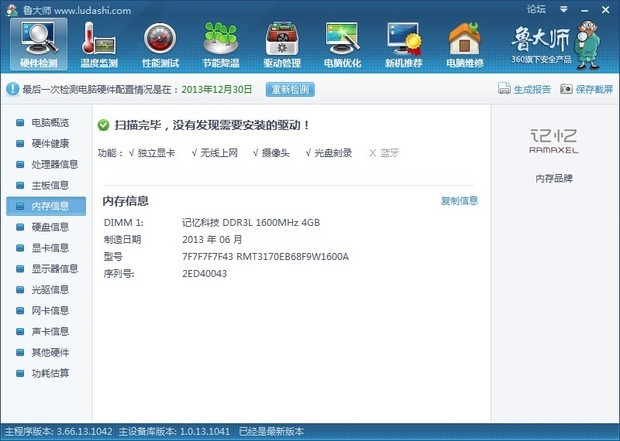Close the 鲁大师 window
Viewport: 620px width, 441px height.
pos(605,10)
